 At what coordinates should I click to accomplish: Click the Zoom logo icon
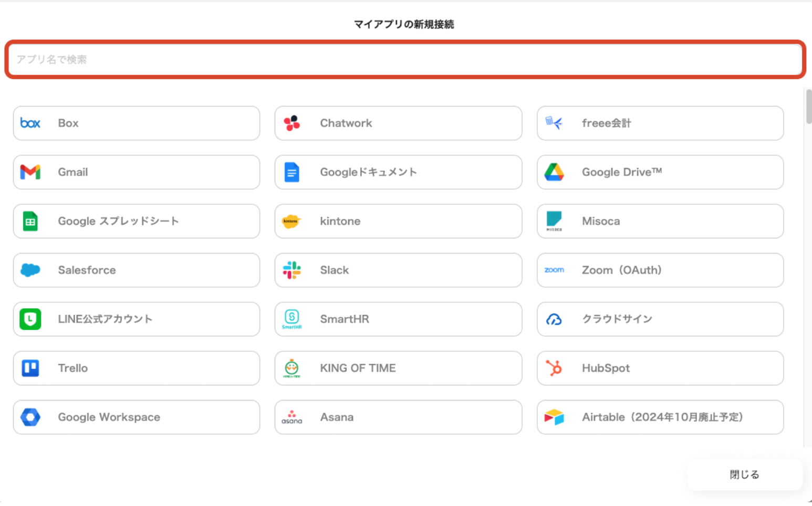[x=554, y=270]
